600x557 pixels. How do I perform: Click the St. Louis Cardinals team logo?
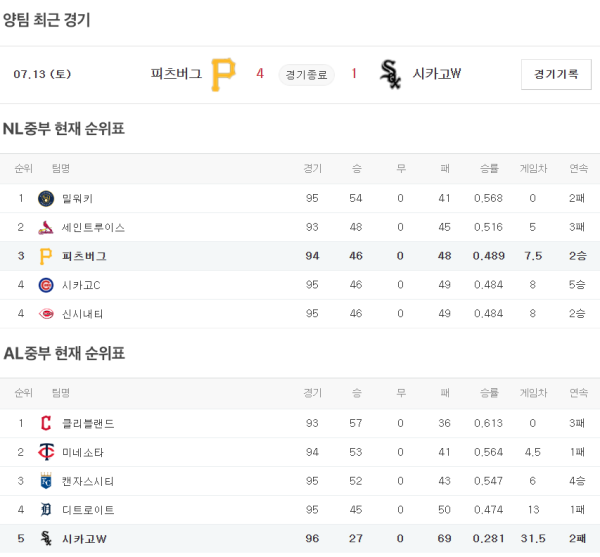46,227
